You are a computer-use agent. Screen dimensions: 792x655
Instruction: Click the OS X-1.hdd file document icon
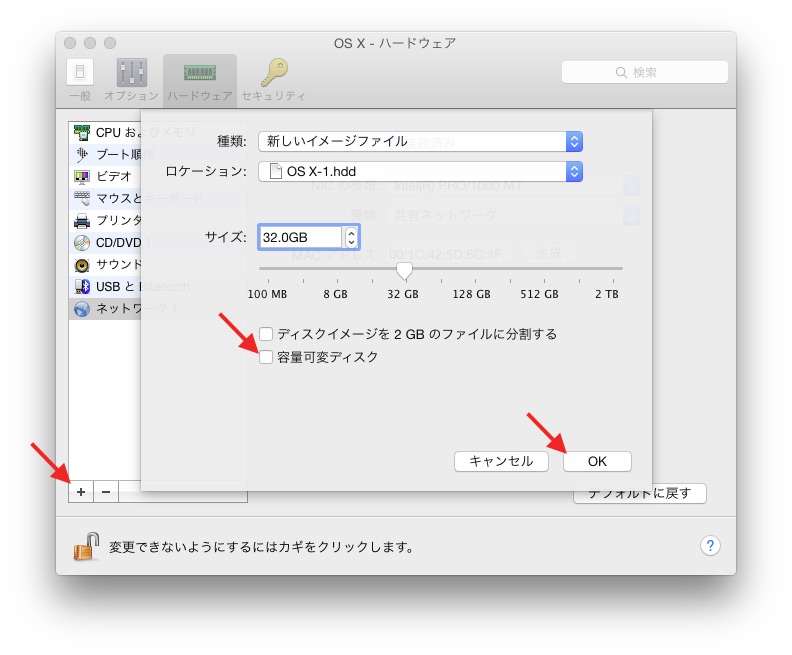(275, 171)
